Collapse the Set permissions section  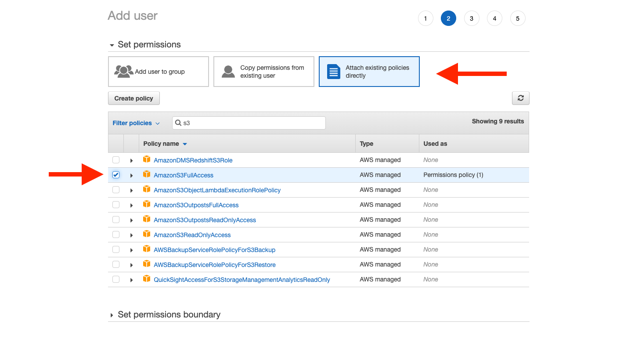pos(144,45)
